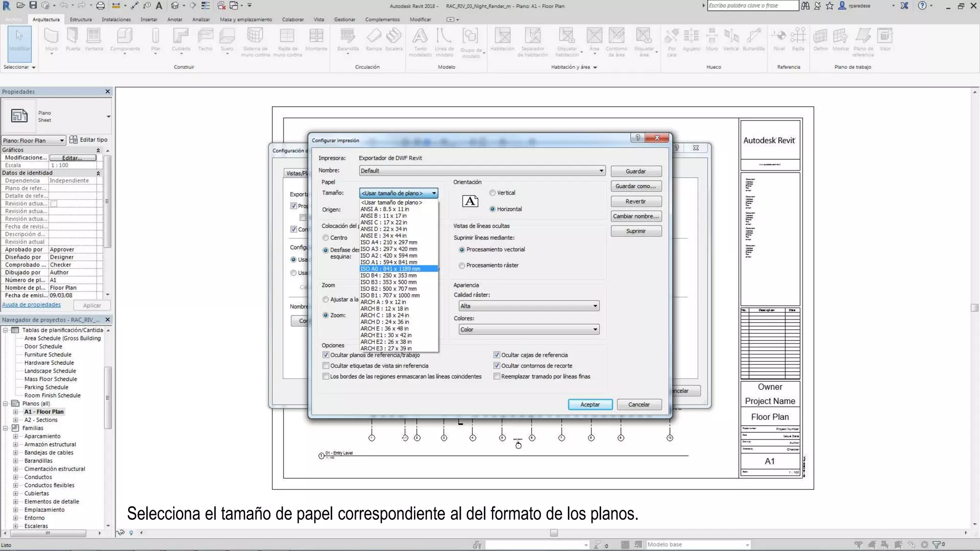Select the Ventana window tool
The height and width of the screenshot is (551, 980).
pos(94,40)
